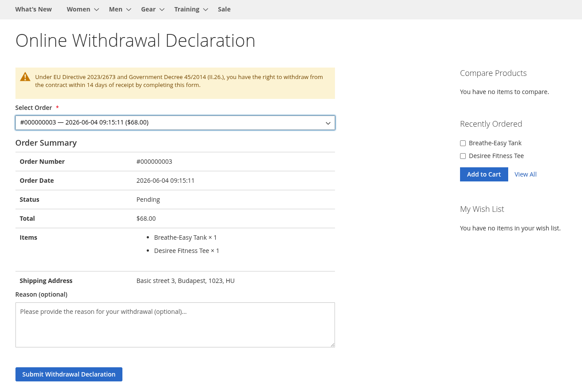Go to the Sale menu item
This screenshot has width=582, height=392.
point(224,9)
